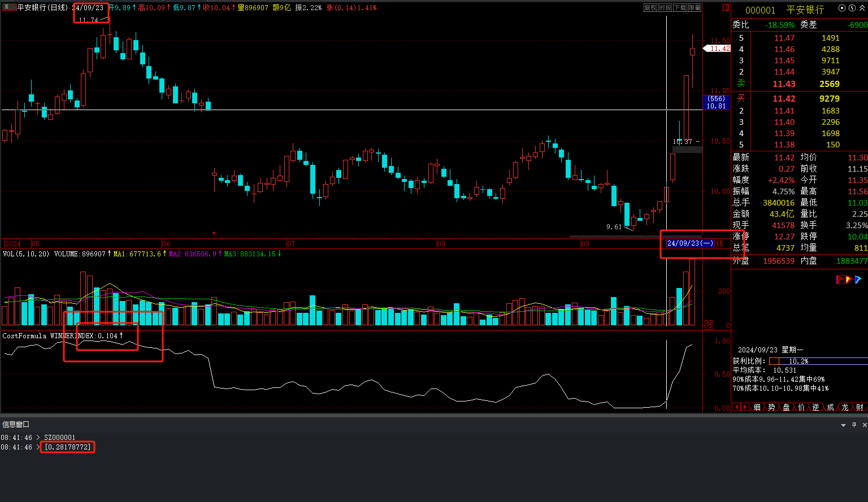
Task: Click buy level 2 price 11.41
Action: pos(784,111)
